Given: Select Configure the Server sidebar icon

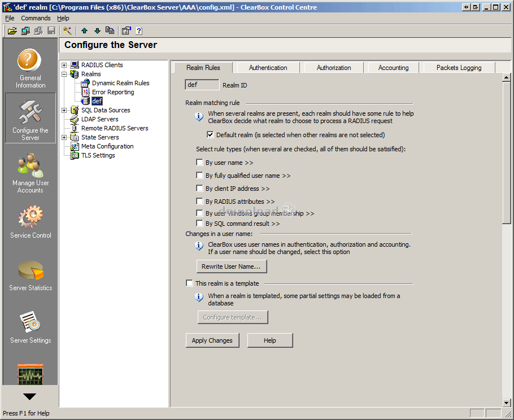Looking at the screenshot, I should tap(31, 119).
